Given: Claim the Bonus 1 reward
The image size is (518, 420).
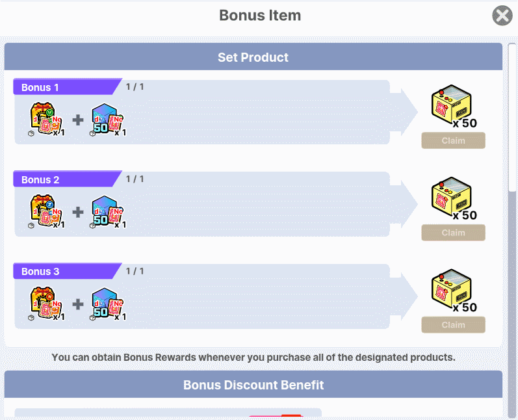Looking at the screenshot, I should (x=453, y=140).
